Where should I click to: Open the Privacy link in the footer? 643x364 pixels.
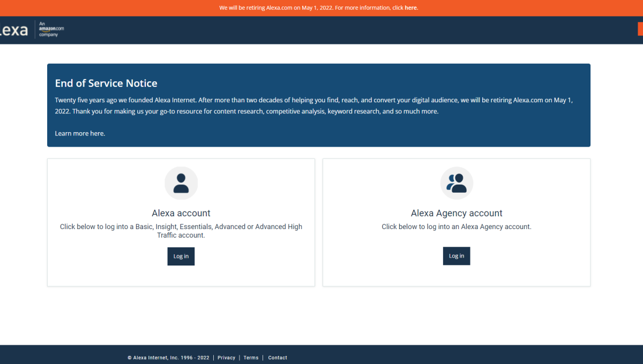[x=226, y=358]
